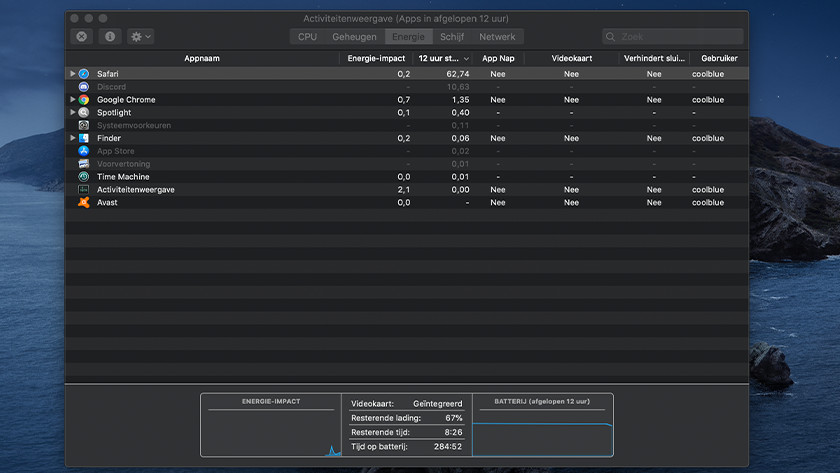Sort by Energie-impact column
Screen dimensions: 840x473
[x=376, y=58]
